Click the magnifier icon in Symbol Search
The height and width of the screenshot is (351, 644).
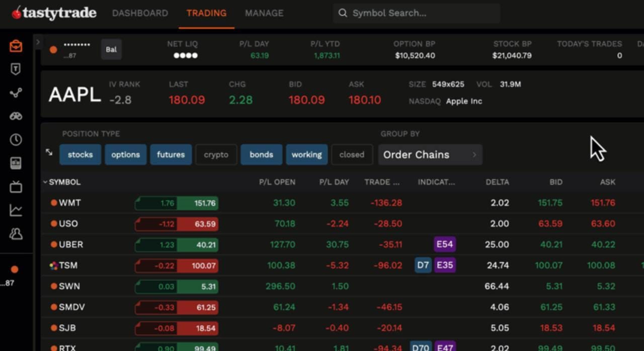343,13
